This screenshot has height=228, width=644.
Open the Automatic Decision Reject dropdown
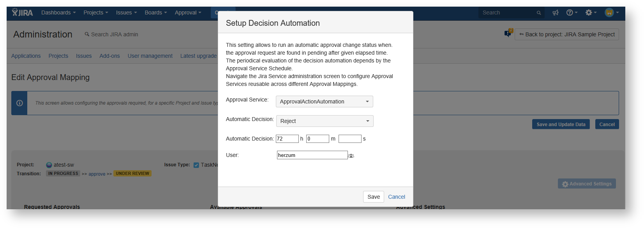[325, 121]
